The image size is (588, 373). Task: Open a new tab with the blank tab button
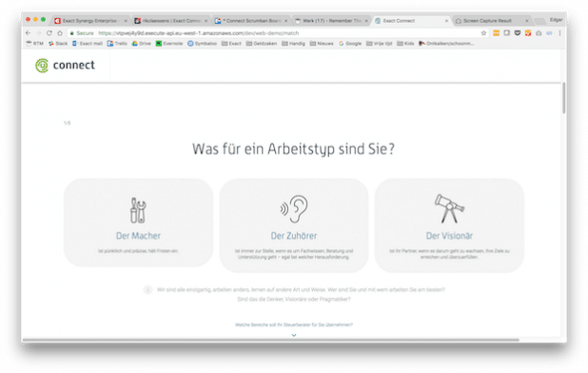point(539,21)
